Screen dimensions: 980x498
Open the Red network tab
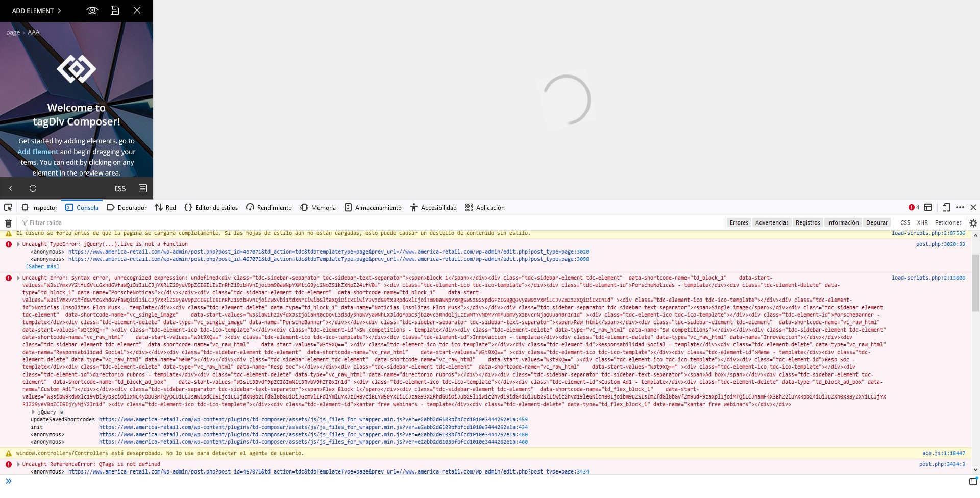(x=165, y=208)
